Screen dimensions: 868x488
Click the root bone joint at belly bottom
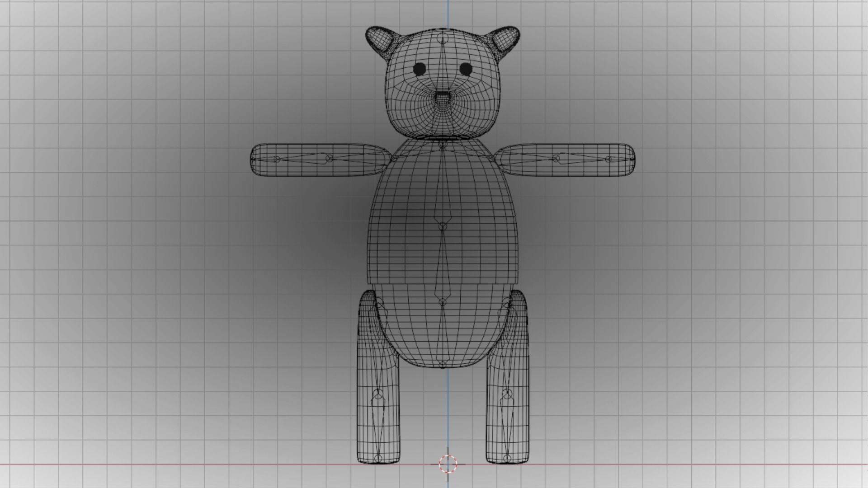pyautogui.click(x=443, y=363)
